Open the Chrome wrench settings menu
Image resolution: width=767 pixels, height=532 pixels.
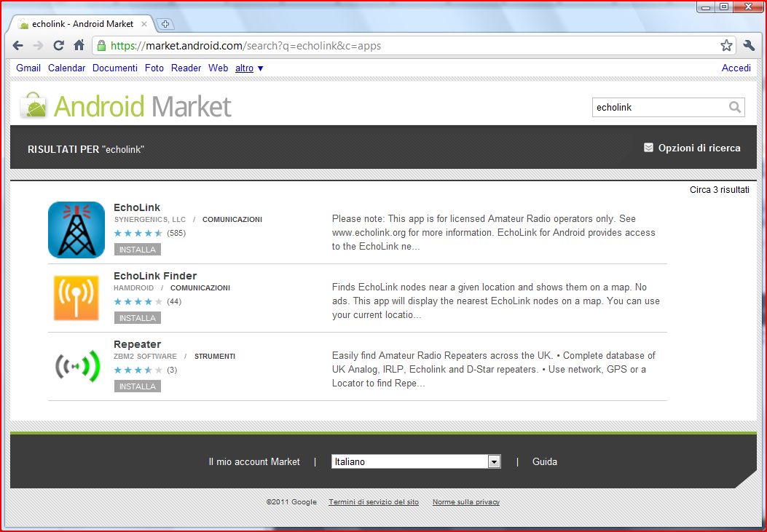point(749,46)
